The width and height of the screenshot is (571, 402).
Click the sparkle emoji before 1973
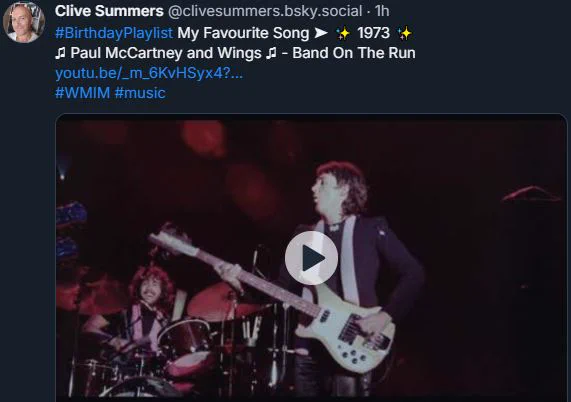(x=343, y=34)
